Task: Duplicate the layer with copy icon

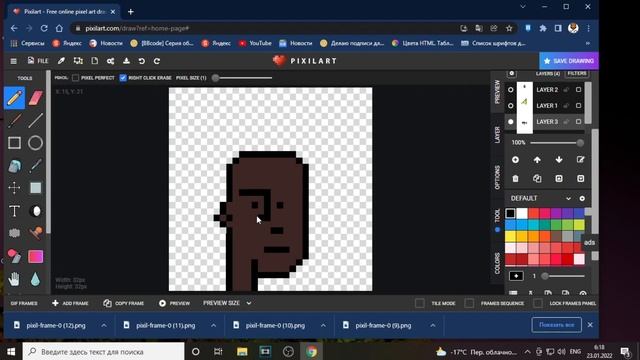Action: 537,179
